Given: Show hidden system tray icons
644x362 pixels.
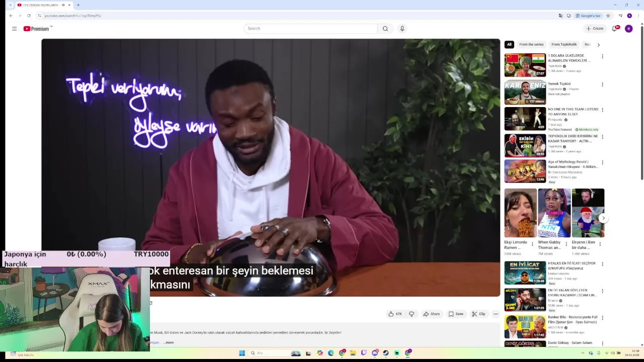Looking at the screenshot, I should (x=583, y=353).
